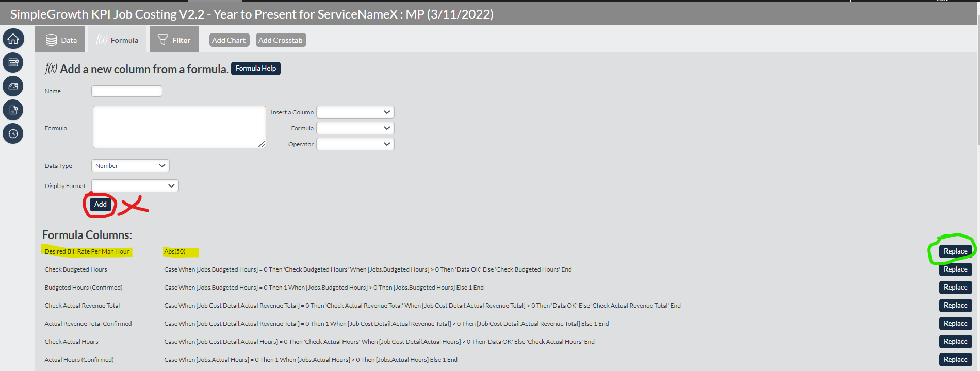
Task: Click the Add Crosstab button
Action: (281, 40)
